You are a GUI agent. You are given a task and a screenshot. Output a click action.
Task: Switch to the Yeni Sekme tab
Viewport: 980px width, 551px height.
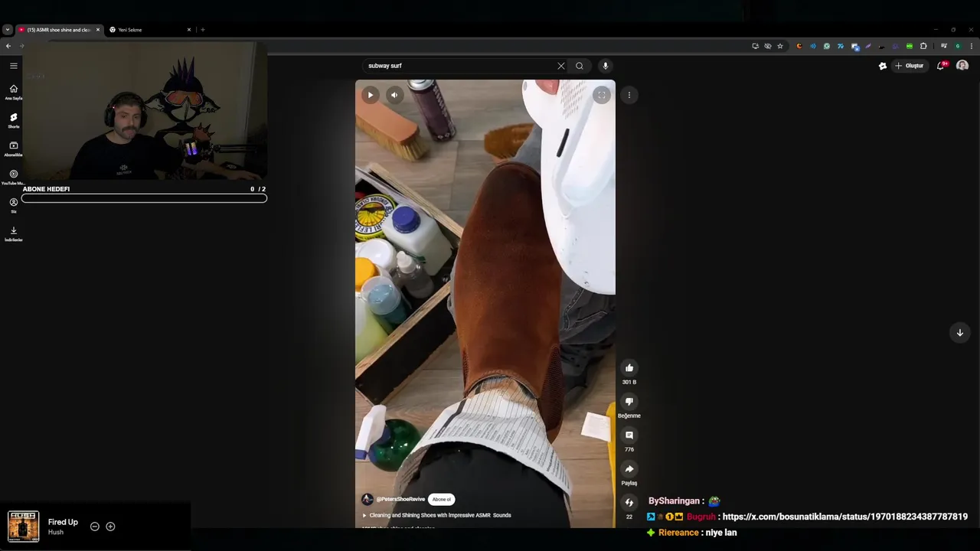coord(145,30)
